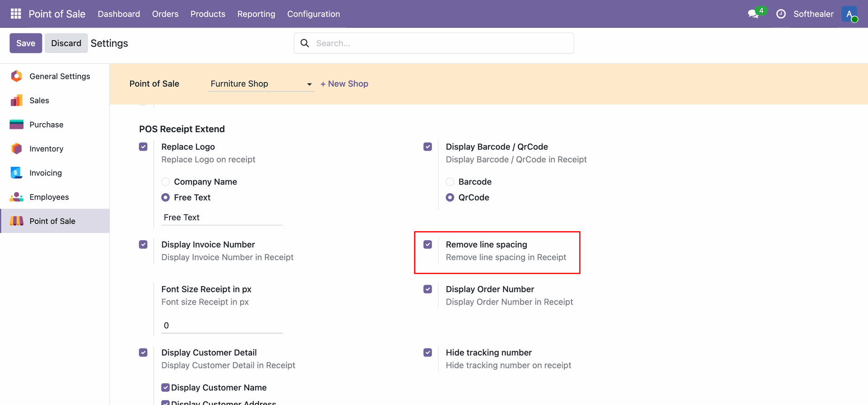Image resolution: width=868 pixels, height=405 pixels.
Task: Click the Search settings input field
Action: coord(434,43)
